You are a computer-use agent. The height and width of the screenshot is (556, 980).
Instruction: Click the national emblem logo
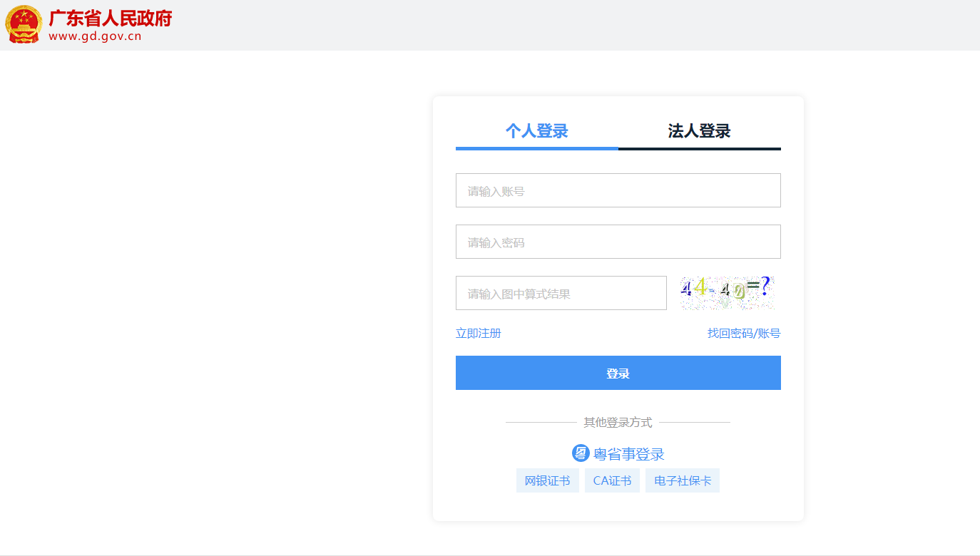click(24, 24)
